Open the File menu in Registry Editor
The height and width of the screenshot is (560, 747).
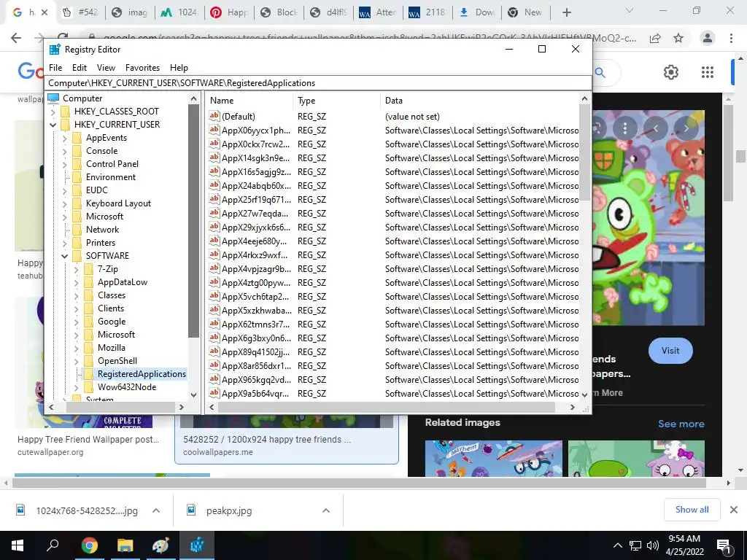(x=55, y=68)
